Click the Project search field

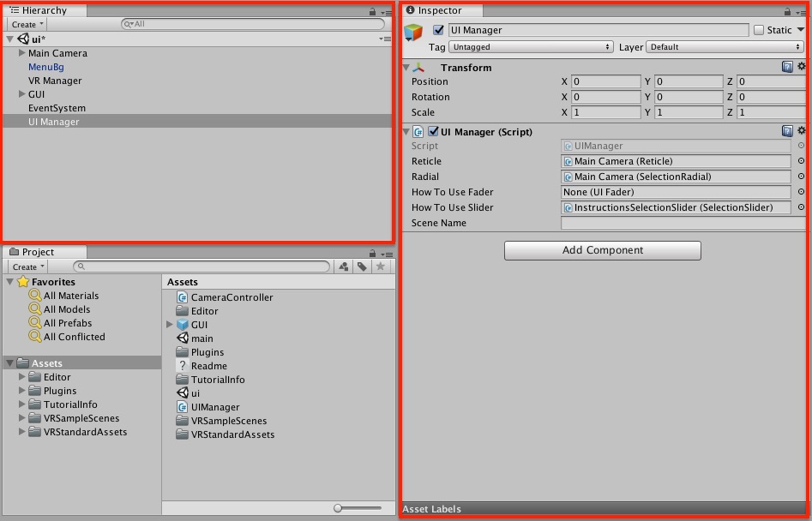[201, 266]
